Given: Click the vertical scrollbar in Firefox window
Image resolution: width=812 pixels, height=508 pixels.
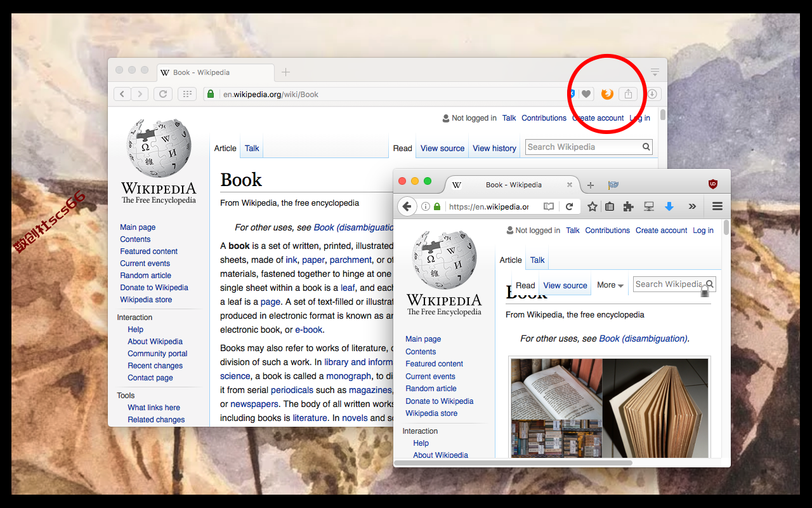Looking at the screenshot, I should 726,229.
